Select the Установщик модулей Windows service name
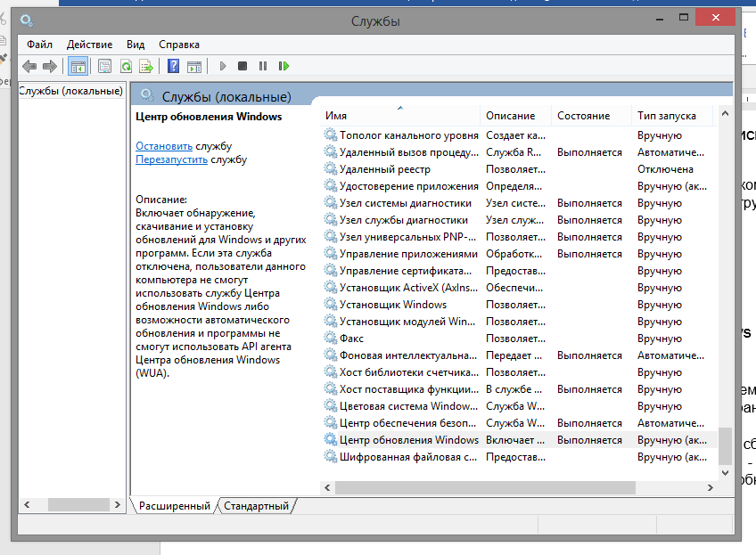The width and height of the screenshot is (756, 555). [x=407, y=322]
